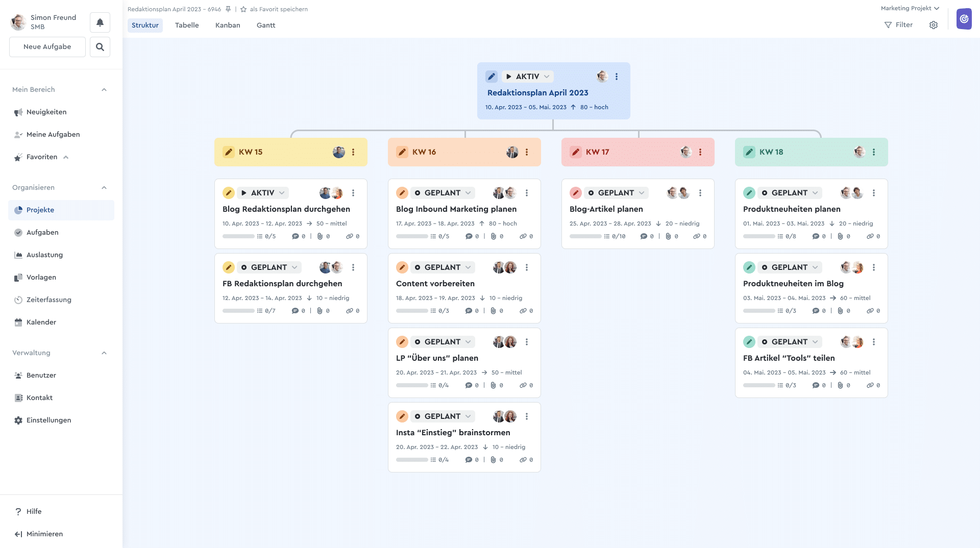Open links on LP "Über uns" planen
Image resolution: width=980 pixels, height=548 pixels.
pos(526,385)
